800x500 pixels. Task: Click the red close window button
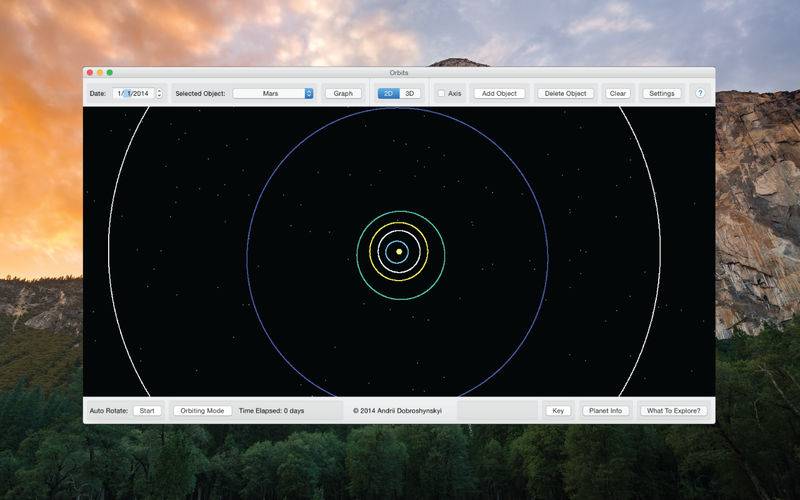[90, 73]
